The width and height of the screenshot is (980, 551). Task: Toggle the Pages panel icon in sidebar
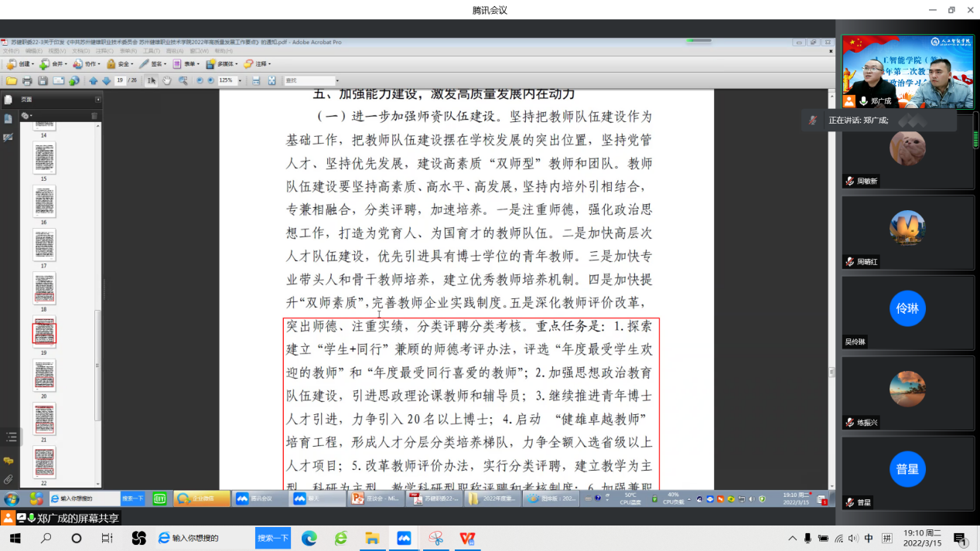coord(8,100)
